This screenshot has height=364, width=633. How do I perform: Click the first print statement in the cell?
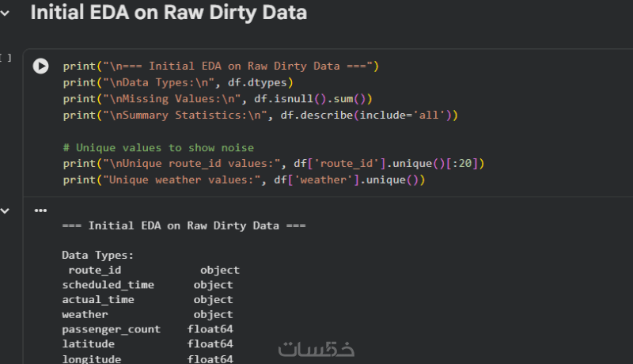point(221,66)
